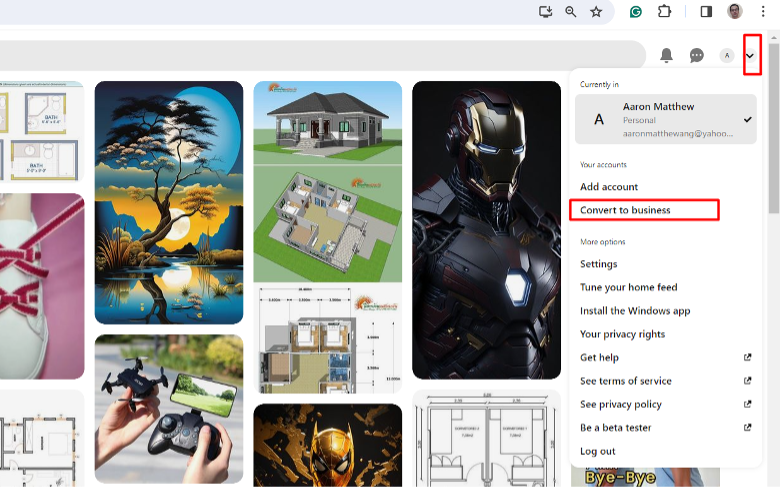Open See privacy policy
The height and width of the screenshot is (488, 780).
(x=621, y=404)
